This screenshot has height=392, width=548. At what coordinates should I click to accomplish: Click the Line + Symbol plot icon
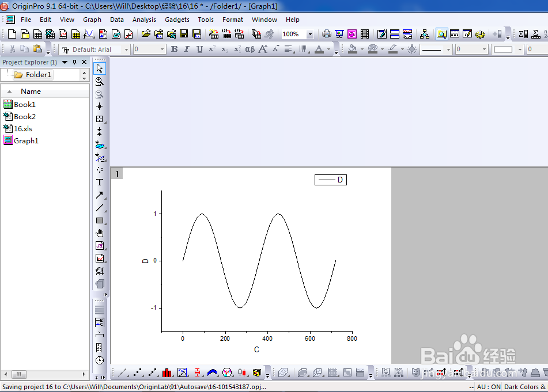point(152,372)
